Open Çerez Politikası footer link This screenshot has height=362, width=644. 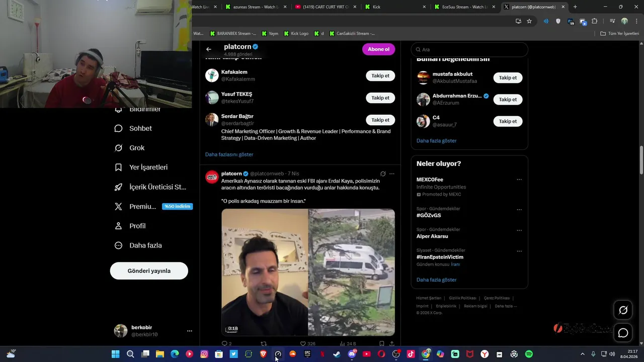[x=497, y=298]
